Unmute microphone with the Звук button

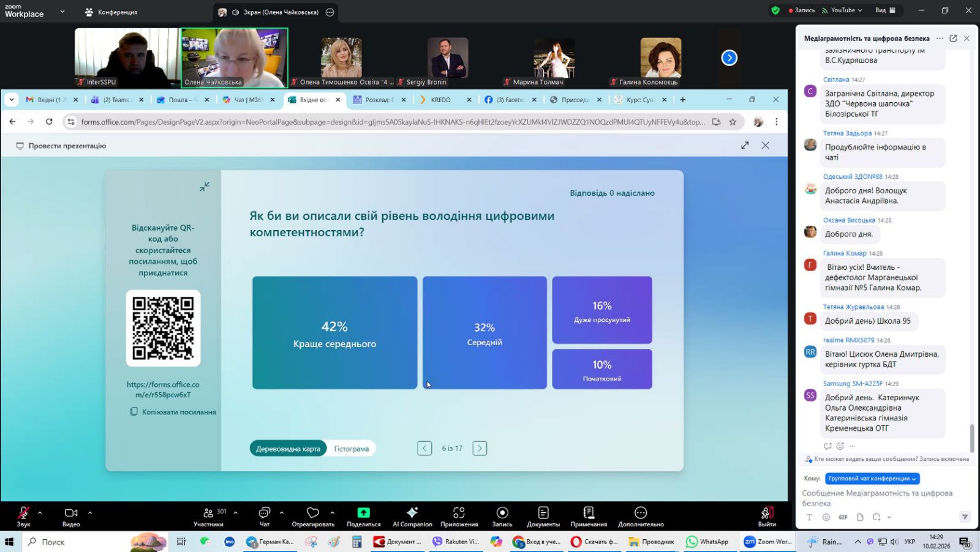point(23,513)
